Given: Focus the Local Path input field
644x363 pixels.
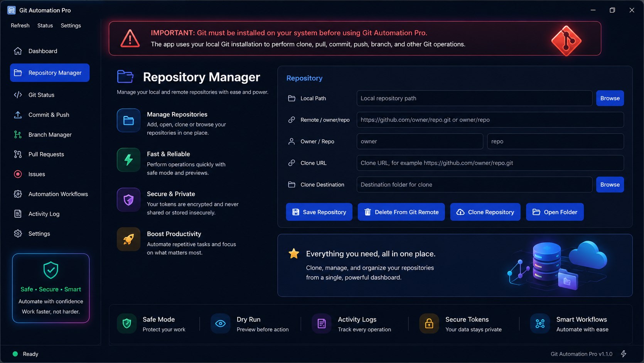Looking at the screenshot, I should [474, 98].
